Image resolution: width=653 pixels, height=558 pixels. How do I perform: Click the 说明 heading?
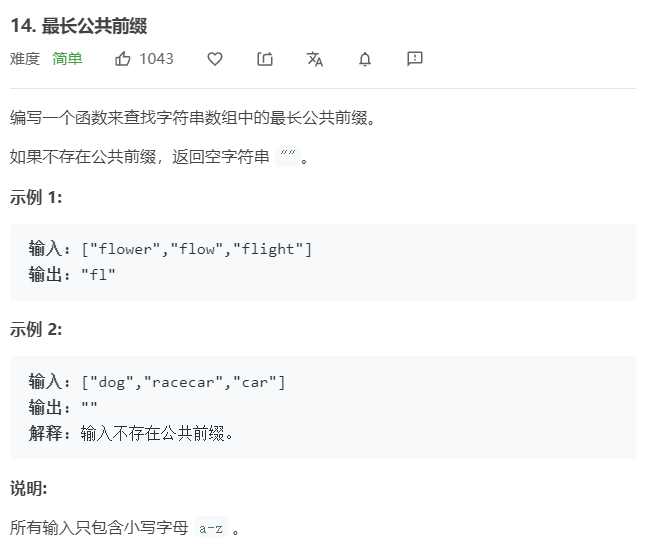click(29, 488)
